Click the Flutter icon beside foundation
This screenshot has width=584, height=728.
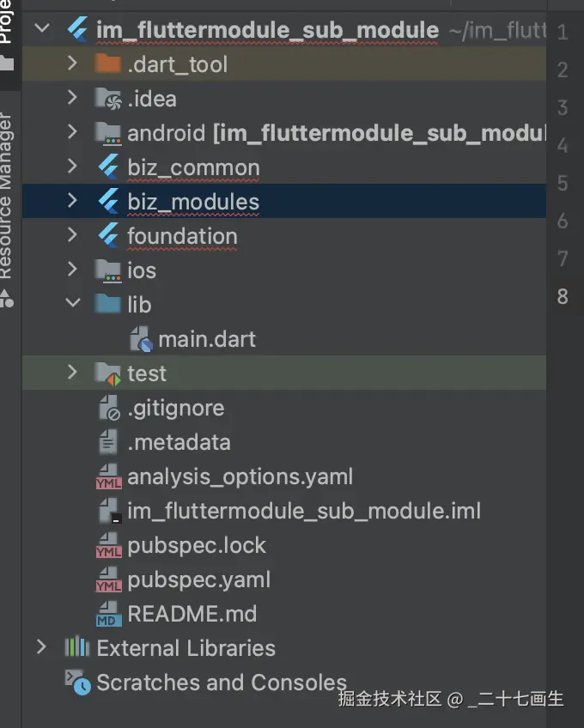click(x=109, y=236)
